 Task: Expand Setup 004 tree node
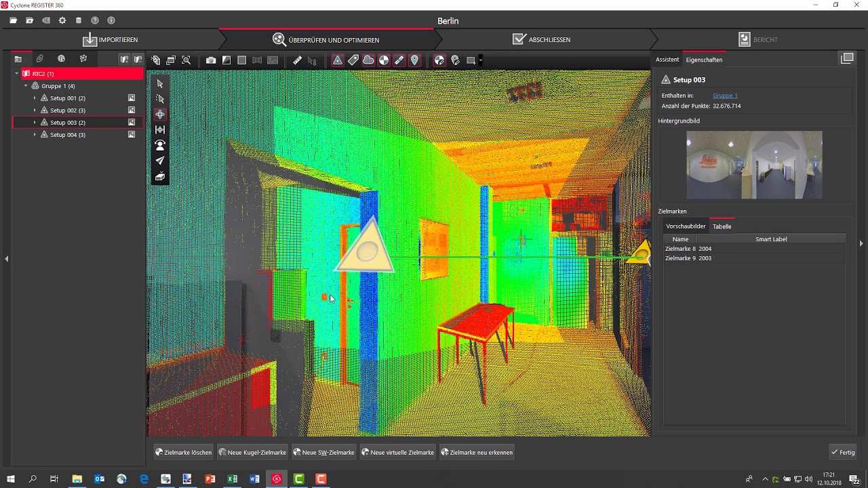tap(35, 135)
